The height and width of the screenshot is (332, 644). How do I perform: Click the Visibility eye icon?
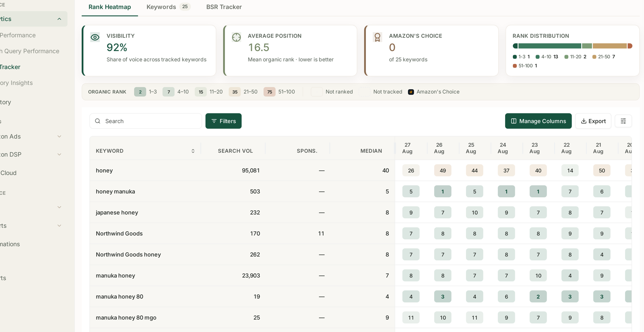pos(95,37)
